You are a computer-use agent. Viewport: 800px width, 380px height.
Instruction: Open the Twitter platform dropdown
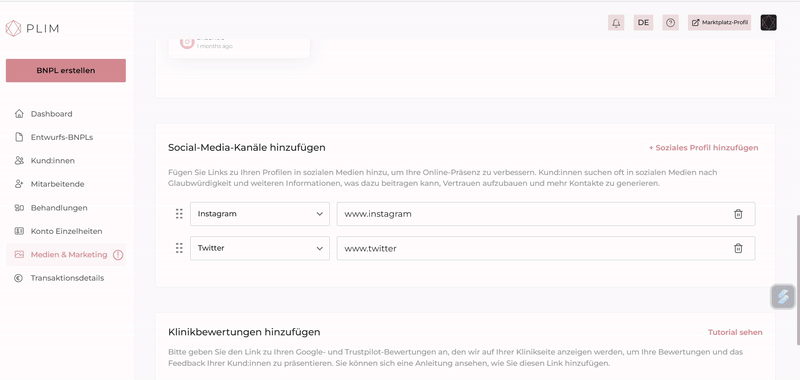(260, 248)
